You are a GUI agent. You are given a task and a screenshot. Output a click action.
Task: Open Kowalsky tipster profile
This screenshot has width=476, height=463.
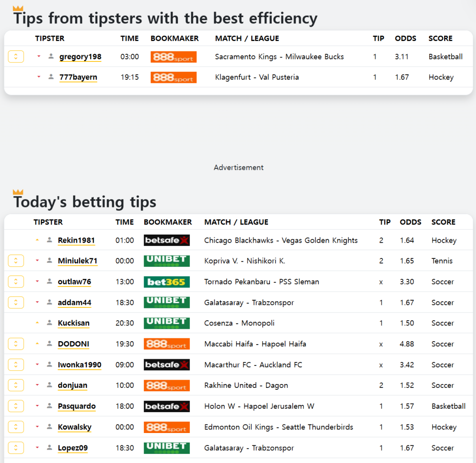coord(75,427)
